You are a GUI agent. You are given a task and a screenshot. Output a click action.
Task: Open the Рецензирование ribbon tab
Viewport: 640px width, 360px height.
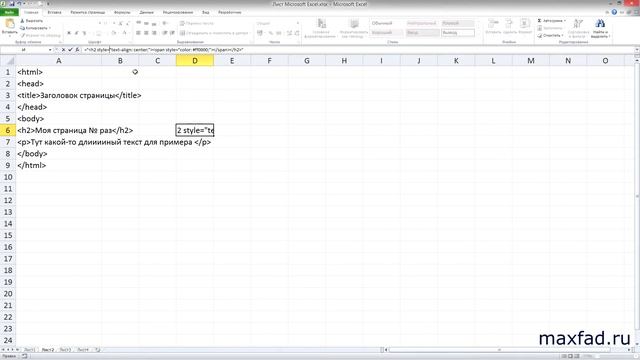(x=178, y=12)
